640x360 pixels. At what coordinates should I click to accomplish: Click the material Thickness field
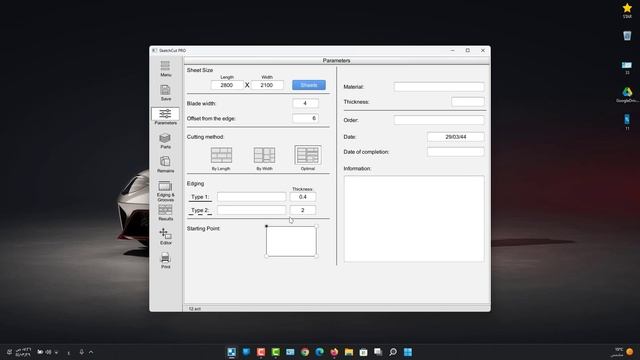468,102
